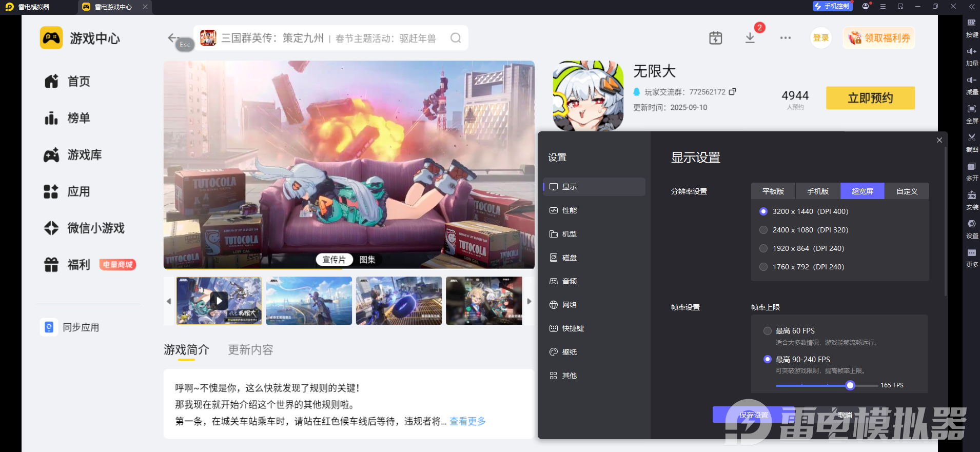Open the 游戏库 game library
Screen dimensions: 980x452
tap(73, 155)
